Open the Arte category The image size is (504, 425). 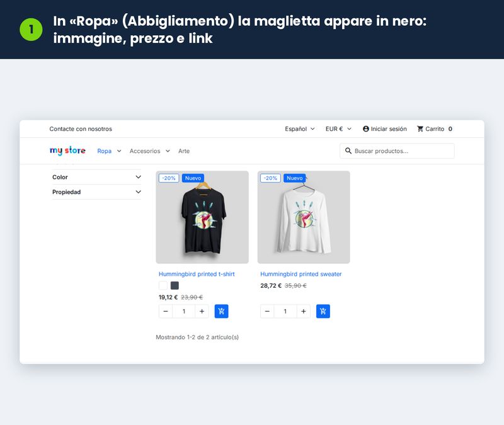(x=184, y=151)
